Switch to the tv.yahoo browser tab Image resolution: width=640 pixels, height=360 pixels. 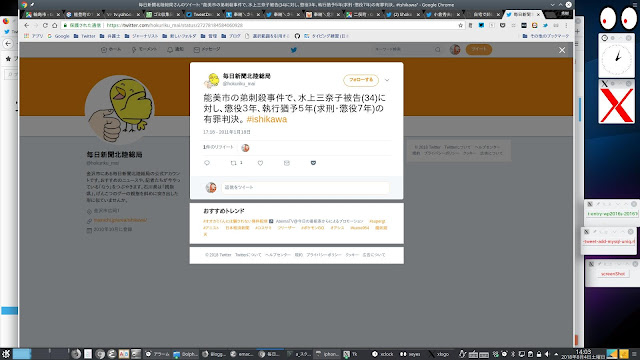click(x=123, y=14)
